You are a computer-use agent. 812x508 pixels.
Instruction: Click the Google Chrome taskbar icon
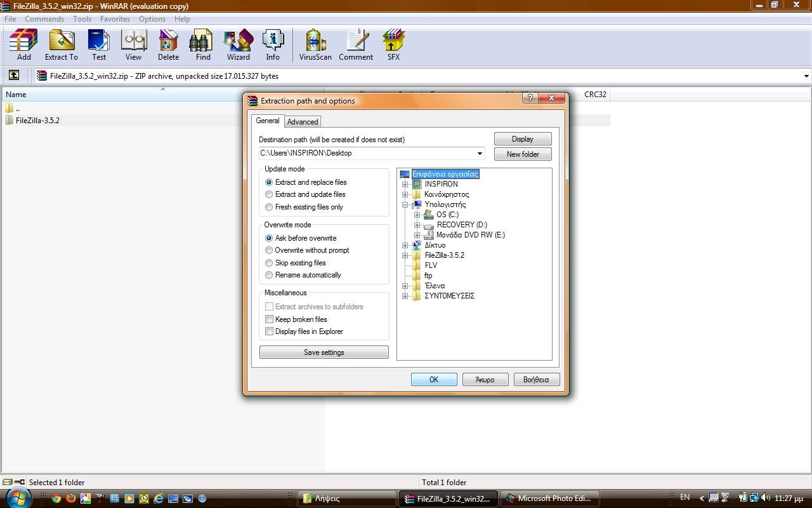coord(56,498)
